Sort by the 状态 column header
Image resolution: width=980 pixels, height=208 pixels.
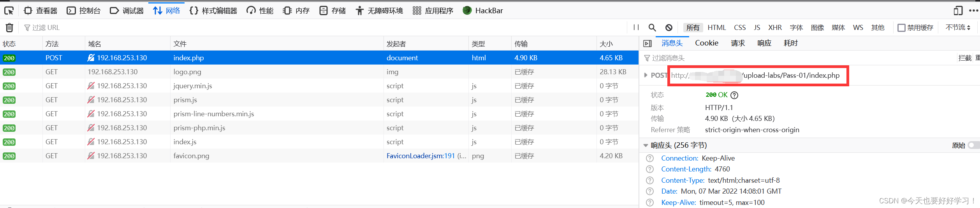tap(21, 44)
